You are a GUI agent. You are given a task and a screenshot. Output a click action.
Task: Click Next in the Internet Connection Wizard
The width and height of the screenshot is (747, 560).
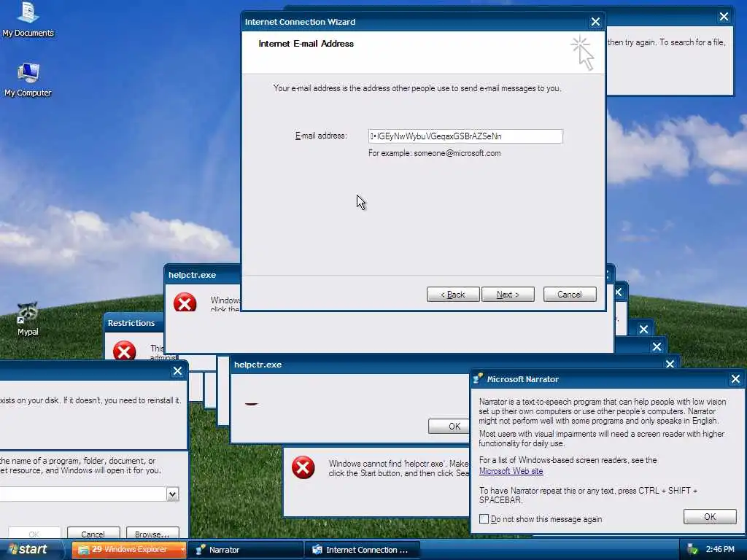508,295
